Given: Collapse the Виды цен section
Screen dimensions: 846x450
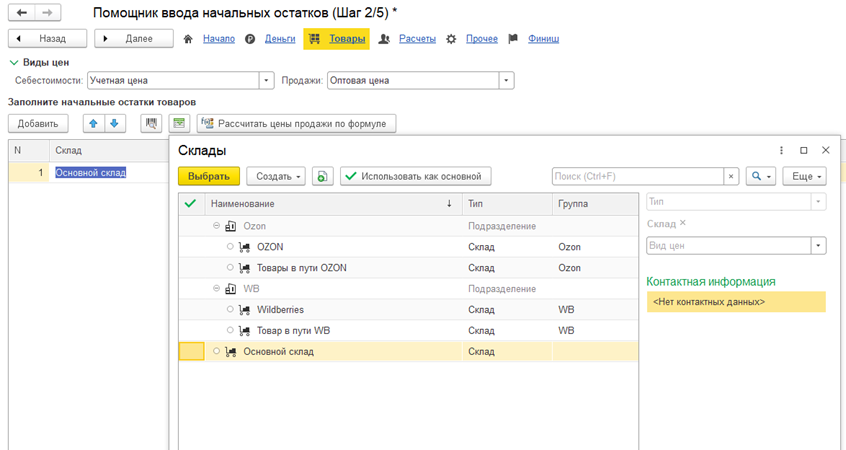Looking at the screenshot, I should click(x=14, y=62).
